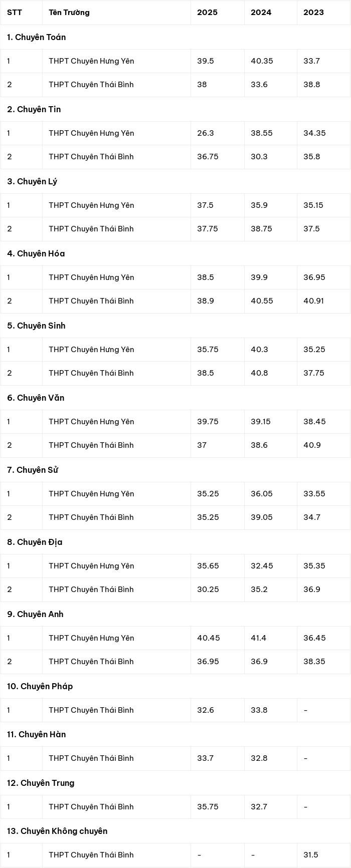Select the 5. Chuyên Sinh section heading

pyautogui.click(x=36, y=326)
